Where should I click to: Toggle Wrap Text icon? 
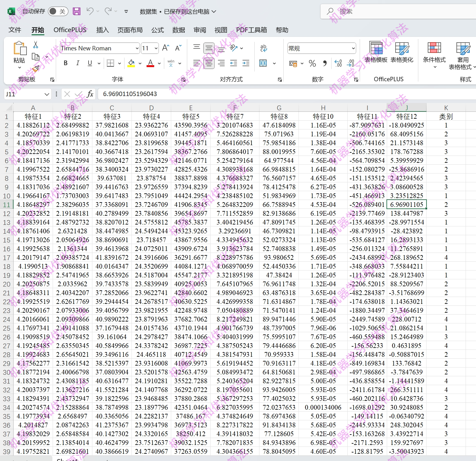tap(264, 48)
